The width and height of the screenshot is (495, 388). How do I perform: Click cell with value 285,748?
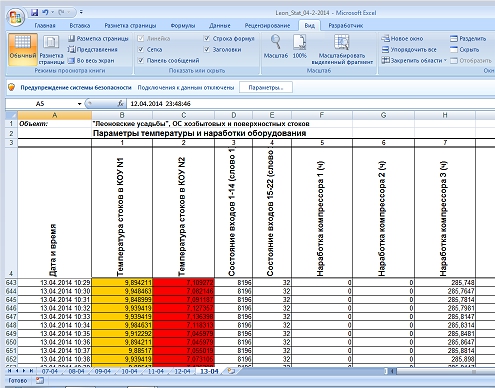[445, 282]
